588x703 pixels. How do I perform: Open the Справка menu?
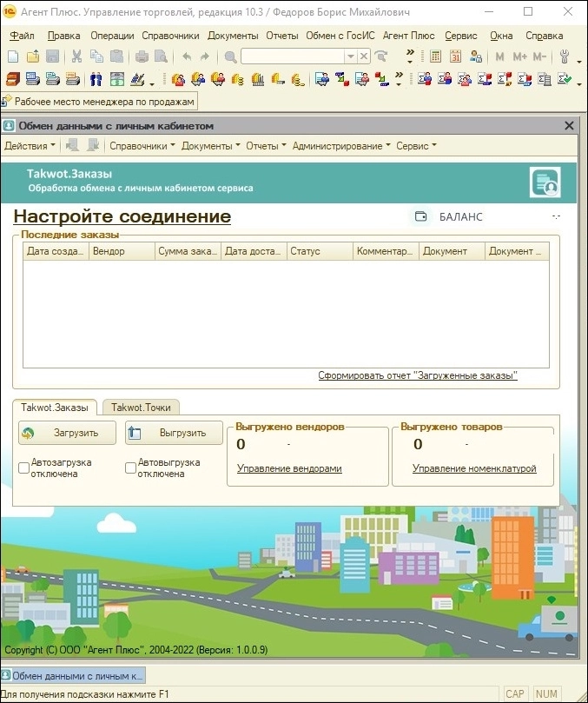[x=544, y=36]
